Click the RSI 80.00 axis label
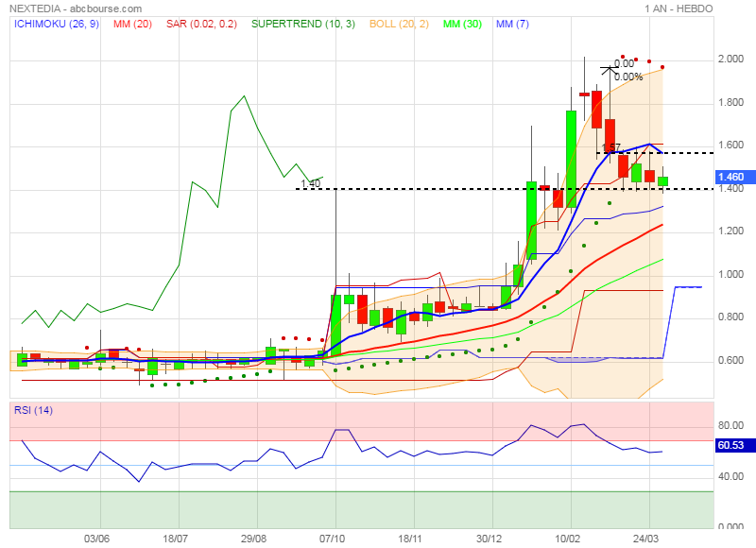The image size is (756, 548). pos(730,425)
